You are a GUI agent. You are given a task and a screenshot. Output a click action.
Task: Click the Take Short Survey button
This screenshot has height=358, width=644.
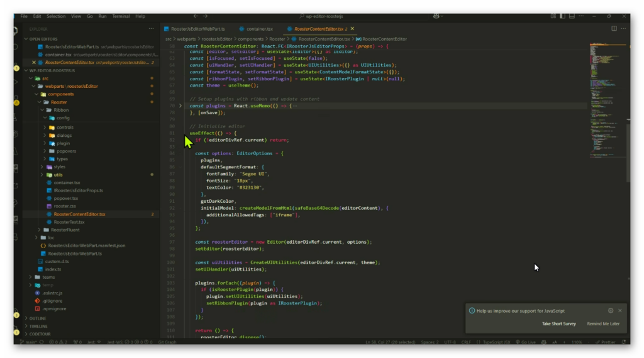point(558,323)
